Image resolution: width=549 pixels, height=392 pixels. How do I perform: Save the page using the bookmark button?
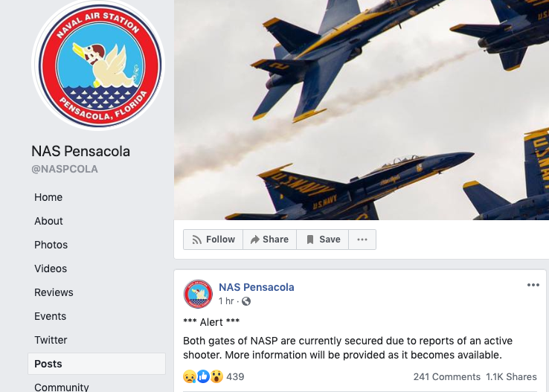[x=322, y=240]
